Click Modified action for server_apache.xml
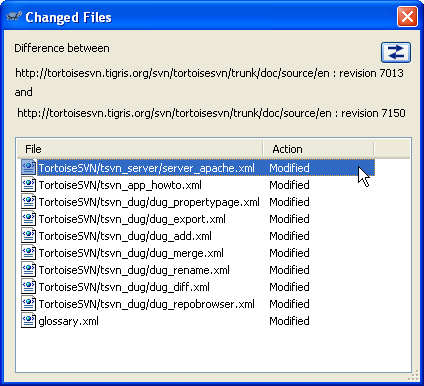Screen dimensions: 424x386 (289, 168)
